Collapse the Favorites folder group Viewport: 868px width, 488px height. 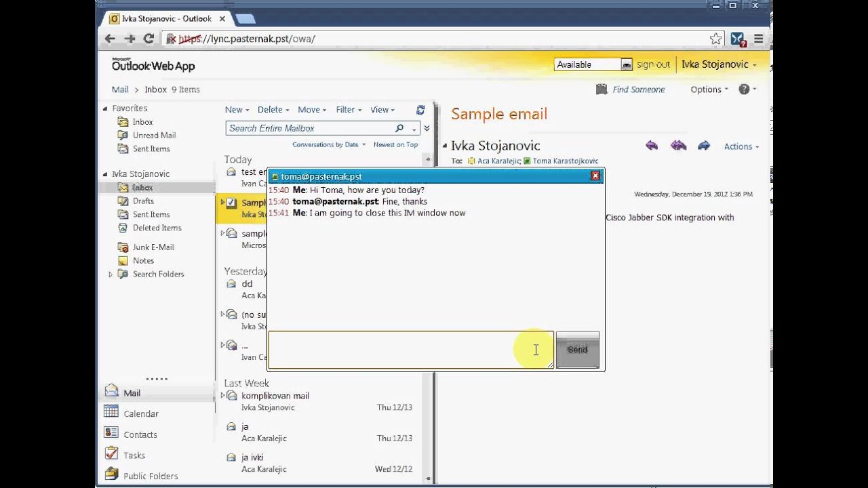click(x=105, y=108)
